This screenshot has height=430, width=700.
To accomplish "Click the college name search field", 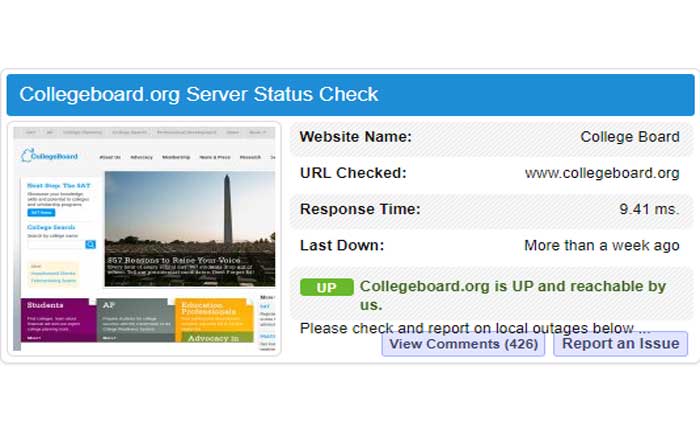I will pos(55,244).
